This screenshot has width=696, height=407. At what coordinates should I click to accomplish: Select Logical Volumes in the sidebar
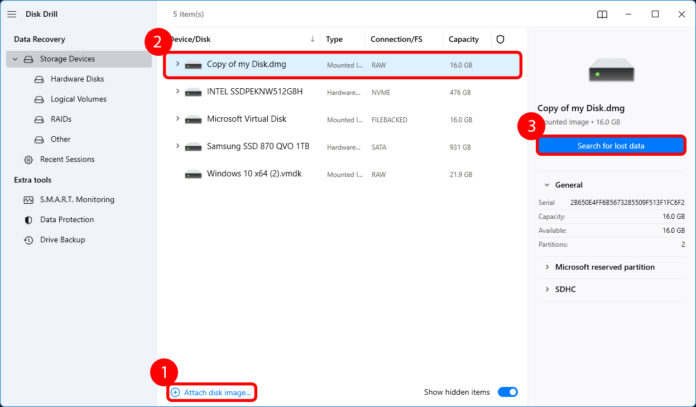[79, 99]
